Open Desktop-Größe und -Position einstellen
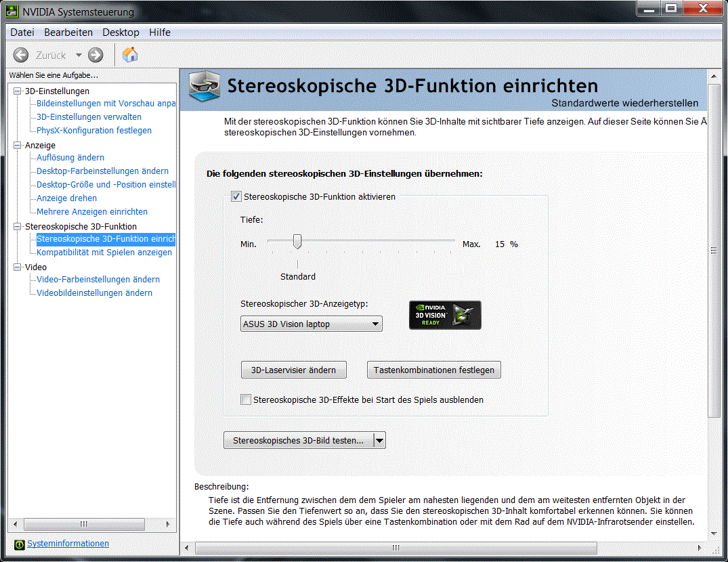 [106, 184]
